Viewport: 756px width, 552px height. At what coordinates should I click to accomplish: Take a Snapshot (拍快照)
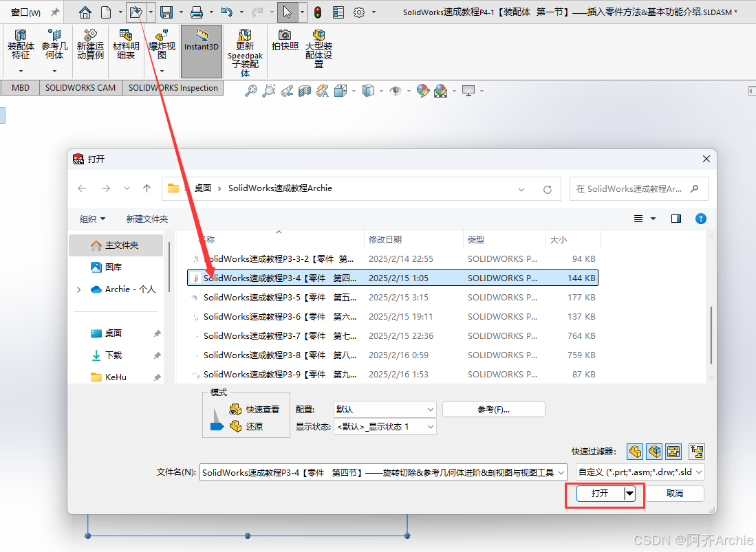pyautogui.click(x=285, y=41)
